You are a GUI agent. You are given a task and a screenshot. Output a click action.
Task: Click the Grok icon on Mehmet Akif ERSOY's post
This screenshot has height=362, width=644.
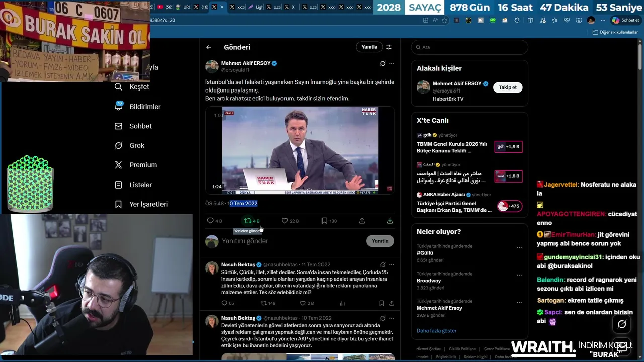[383, 64]
